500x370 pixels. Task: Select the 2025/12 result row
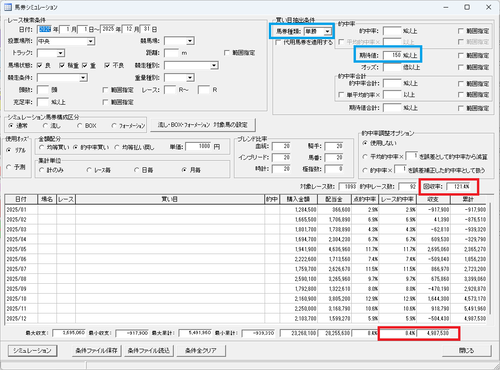[246, 318]
